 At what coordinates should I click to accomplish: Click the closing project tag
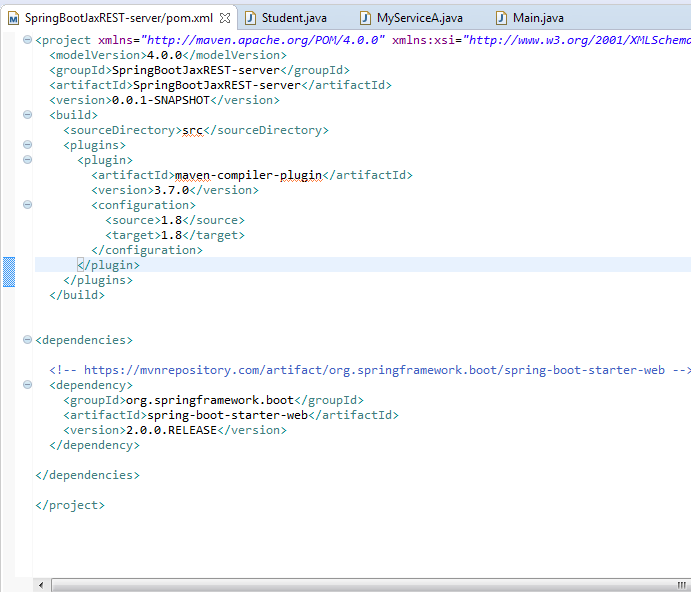click(70, 505)
